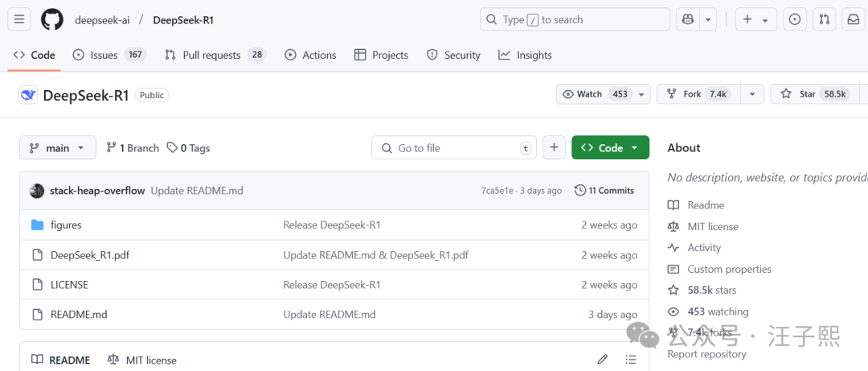Watch the repository for notifications

(595, 94)
